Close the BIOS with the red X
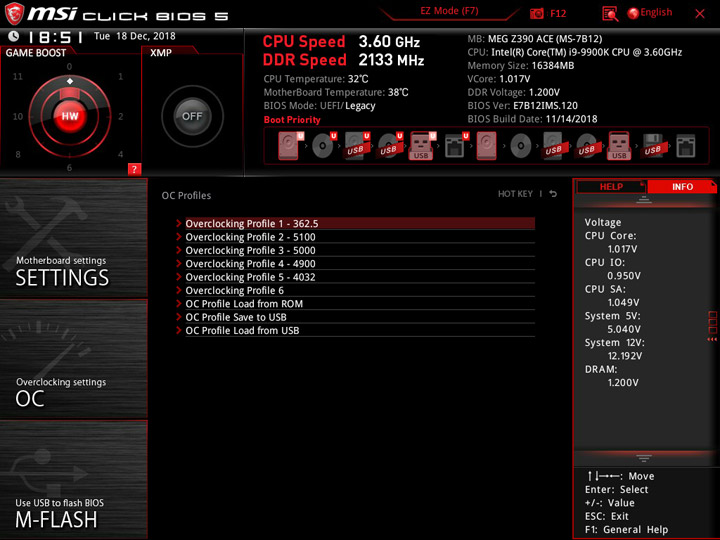This screenshot has height=540, width=720. [699, 14]
